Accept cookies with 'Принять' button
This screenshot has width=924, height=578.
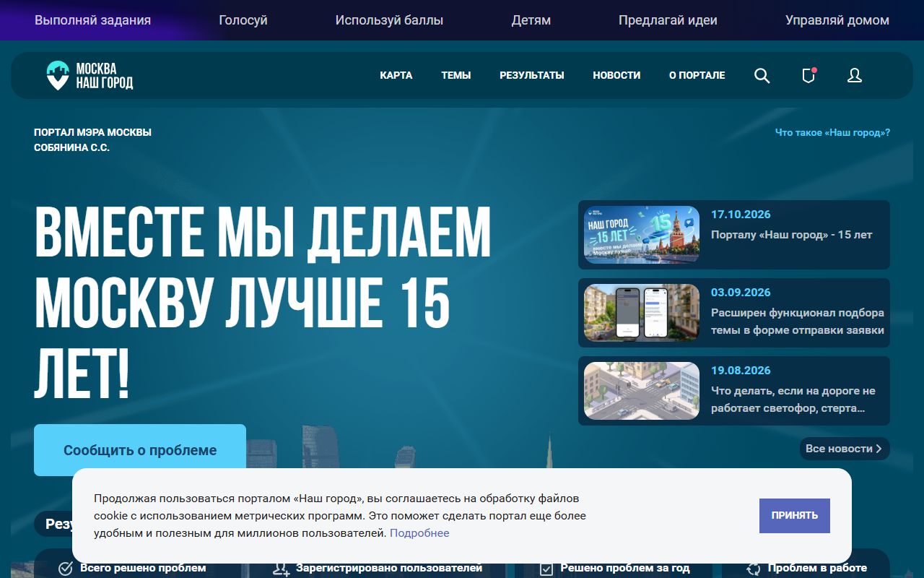click(x=795, y=516)
